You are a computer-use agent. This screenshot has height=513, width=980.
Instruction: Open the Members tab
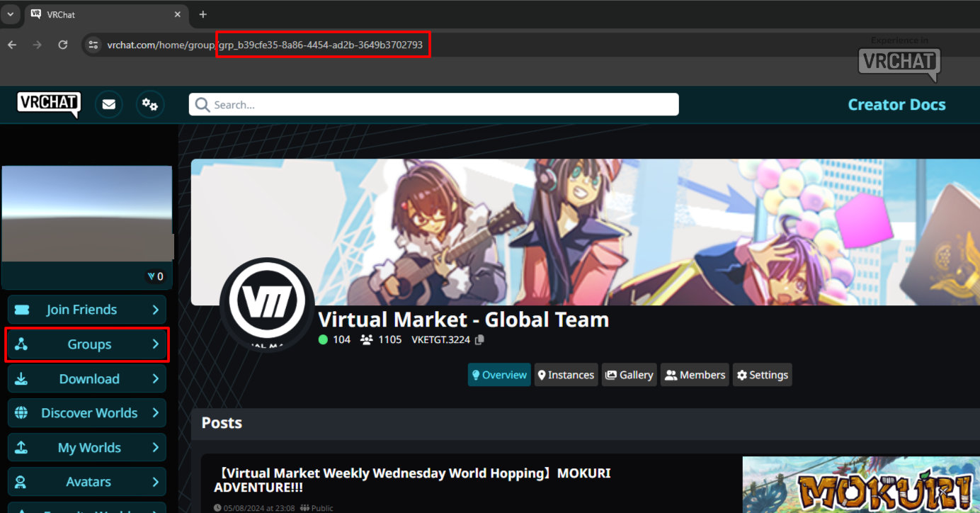pos(695,375)
